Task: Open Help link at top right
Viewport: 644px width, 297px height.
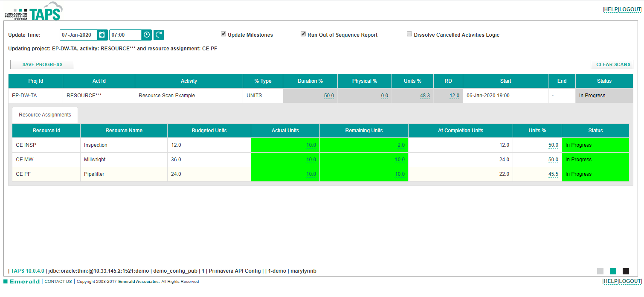Action: (x=610, y=9)
